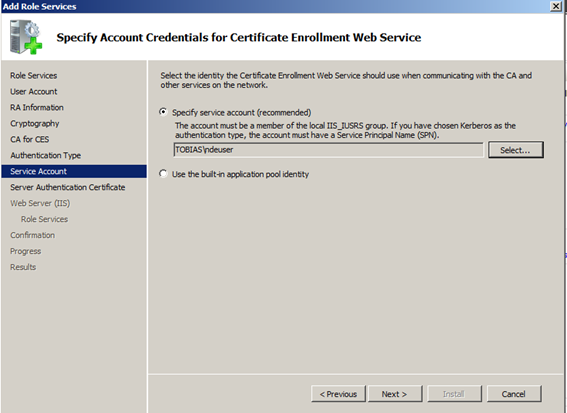567x413 pixels.
Task: Click the Web Server (IIS) step
Action: [x=40, y=203]
